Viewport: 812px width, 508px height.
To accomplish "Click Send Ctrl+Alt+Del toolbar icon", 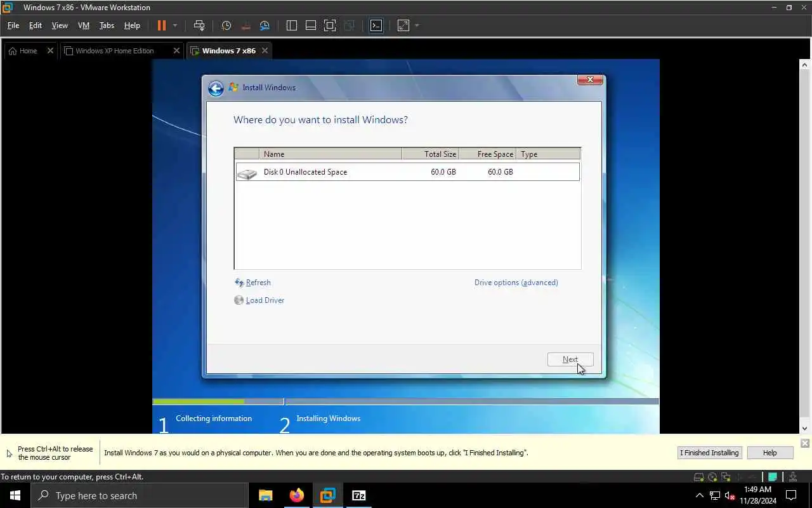I will [x=199, y=25].
